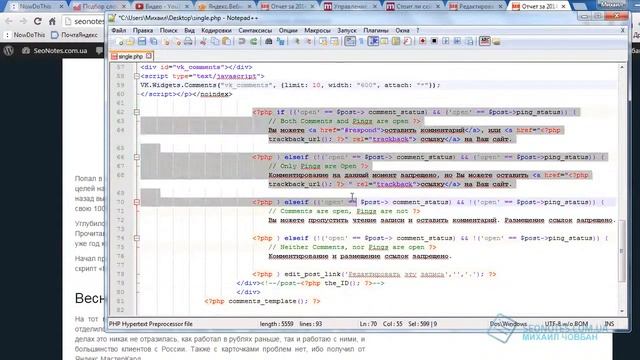Open the ПочтаЯндекс bookmark
This screenshot has height=360, width=640.
coord(75,35)
